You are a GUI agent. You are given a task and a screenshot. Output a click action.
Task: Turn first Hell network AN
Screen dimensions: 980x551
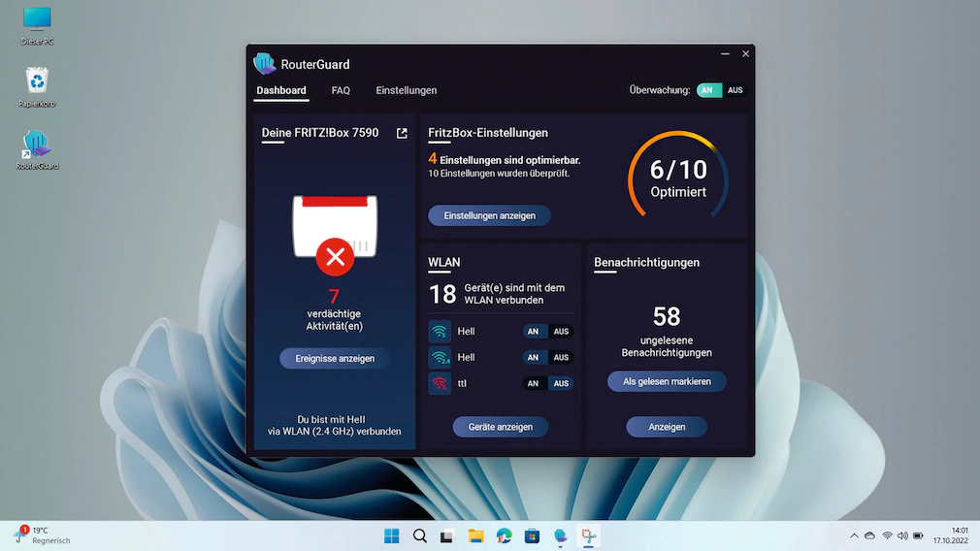click(533, 332)
